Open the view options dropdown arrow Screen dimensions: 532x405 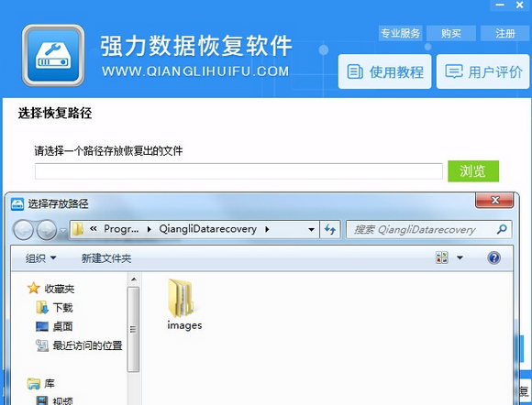click(460, 257)
